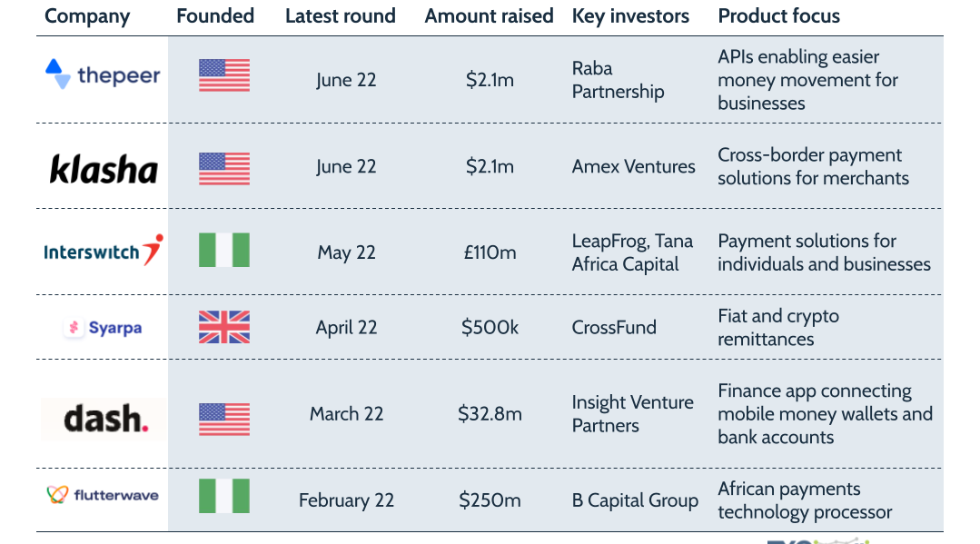The height and width of the screenshot is (544, 980).
Task: Click the Amount raised column header
Action: point(489,16)
